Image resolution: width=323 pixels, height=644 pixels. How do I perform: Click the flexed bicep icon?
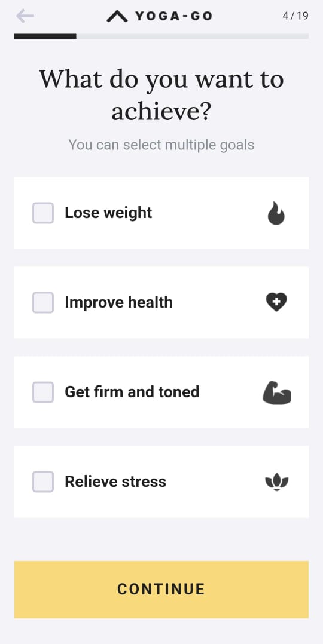click(x=276, y=392)
